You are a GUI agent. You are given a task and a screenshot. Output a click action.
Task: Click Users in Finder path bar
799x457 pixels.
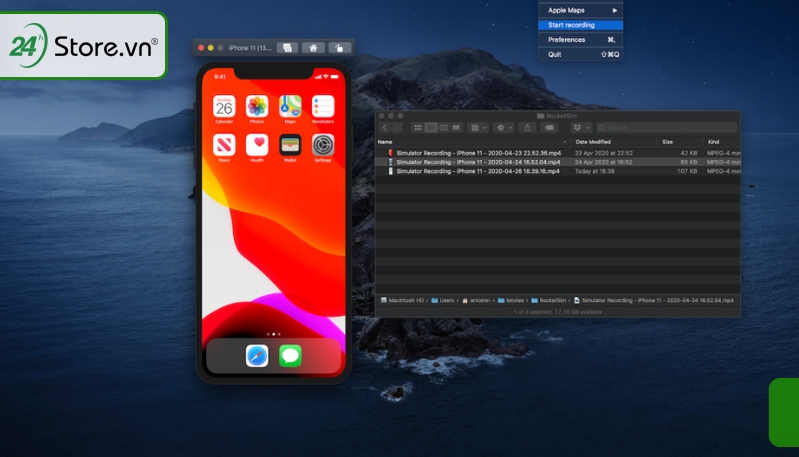pos(443,301)
